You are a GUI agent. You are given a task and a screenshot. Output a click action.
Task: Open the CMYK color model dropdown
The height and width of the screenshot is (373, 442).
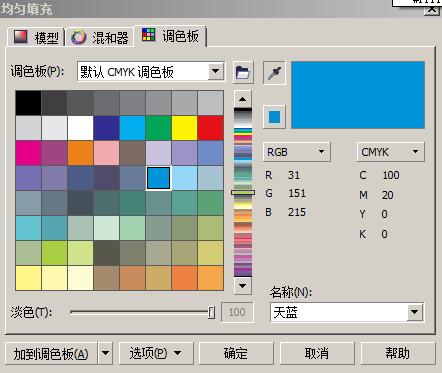pyautogui.click(x=391, y=152)
